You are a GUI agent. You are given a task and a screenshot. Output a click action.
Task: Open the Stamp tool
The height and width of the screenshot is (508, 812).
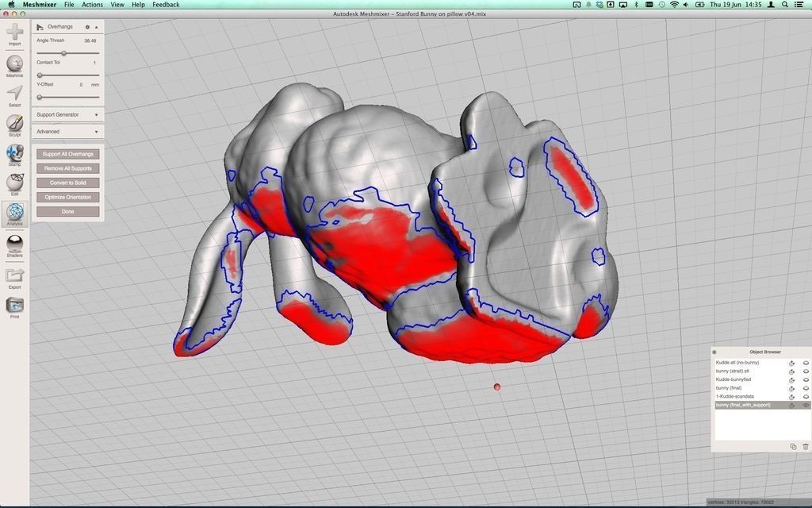coord(14,153)
